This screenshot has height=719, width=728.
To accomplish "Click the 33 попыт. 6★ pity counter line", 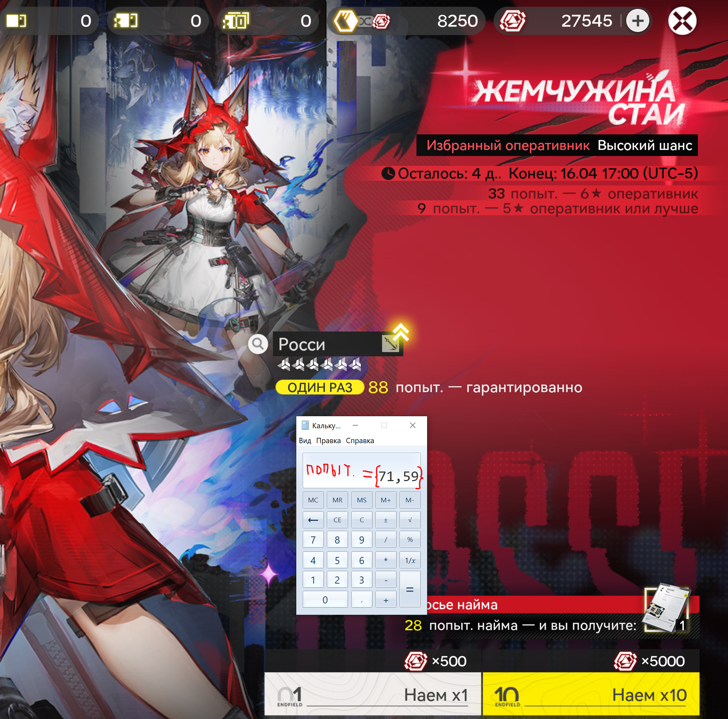I will (x=593, y=194).
